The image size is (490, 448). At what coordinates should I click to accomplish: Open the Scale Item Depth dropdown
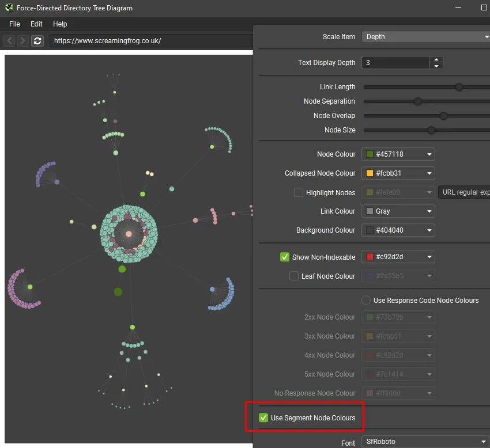[426, 37]
